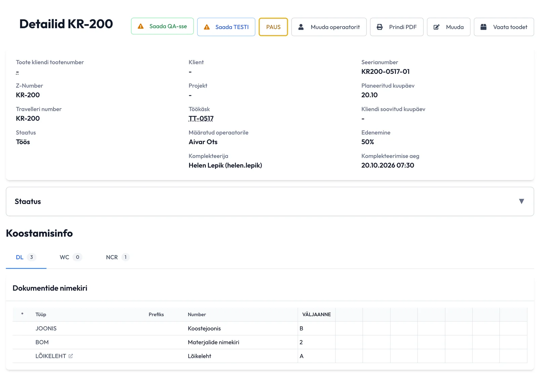Open the external link icon beside LÕIKELEHT
Viewport: 540px width, 392px height.
(71, 356)
